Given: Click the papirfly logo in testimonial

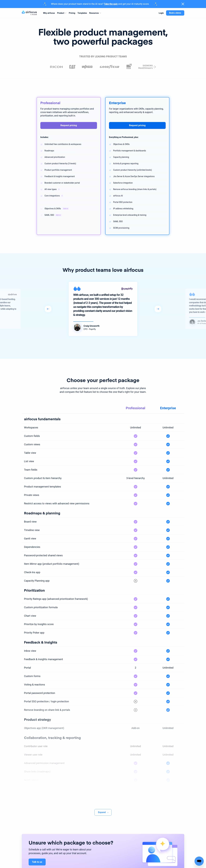Looking at the screenshot, I should (x=127, y=289).
